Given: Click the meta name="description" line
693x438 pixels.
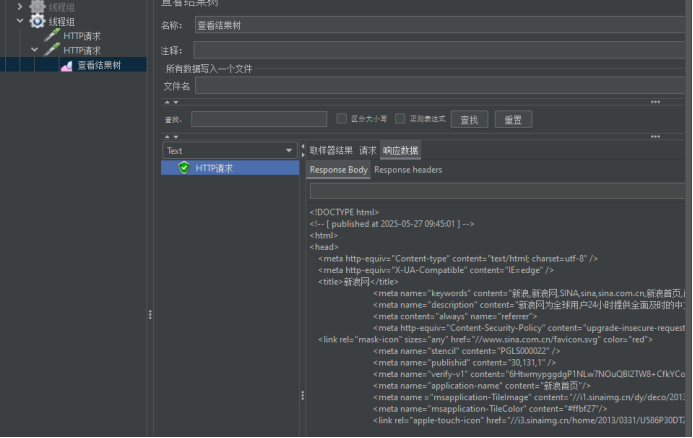Looking at the screenshot, I should coord(529,305).
